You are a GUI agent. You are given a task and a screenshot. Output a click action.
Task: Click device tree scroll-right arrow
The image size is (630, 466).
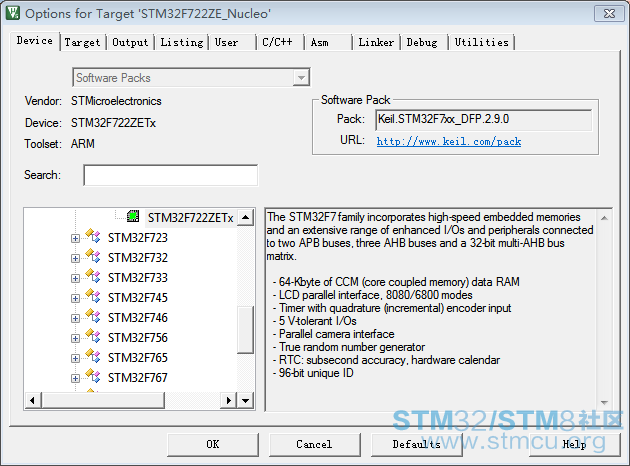(228, 401)
